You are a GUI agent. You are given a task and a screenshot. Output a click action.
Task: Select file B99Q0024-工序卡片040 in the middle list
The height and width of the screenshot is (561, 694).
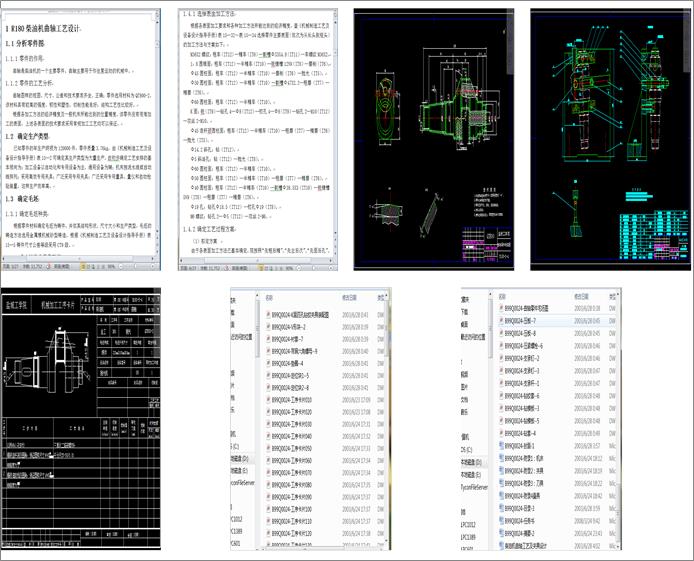point(291,436)
